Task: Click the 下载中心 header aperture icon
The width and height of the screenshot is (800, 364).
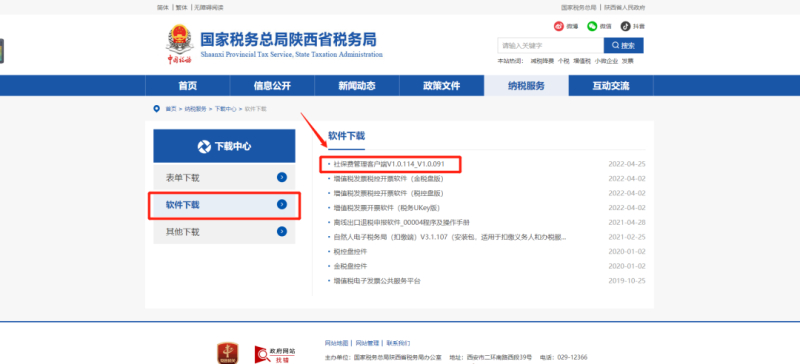Action: tap(204, 147)
